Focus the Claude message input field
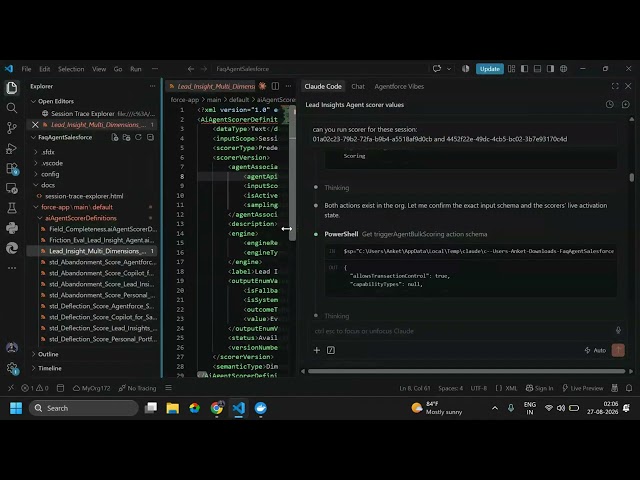 pyautogui.click(x=461, y=331)
